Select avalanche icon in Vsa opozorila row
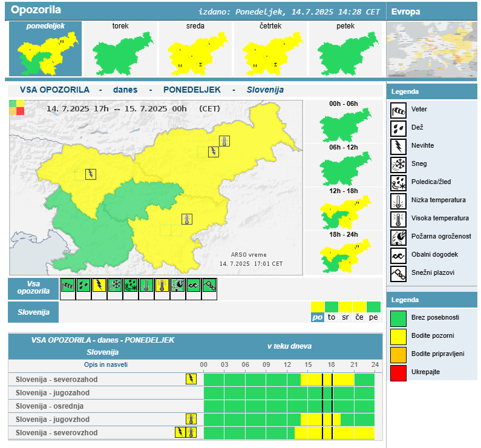Screen dimensions: 481x448 pos(209,286)
